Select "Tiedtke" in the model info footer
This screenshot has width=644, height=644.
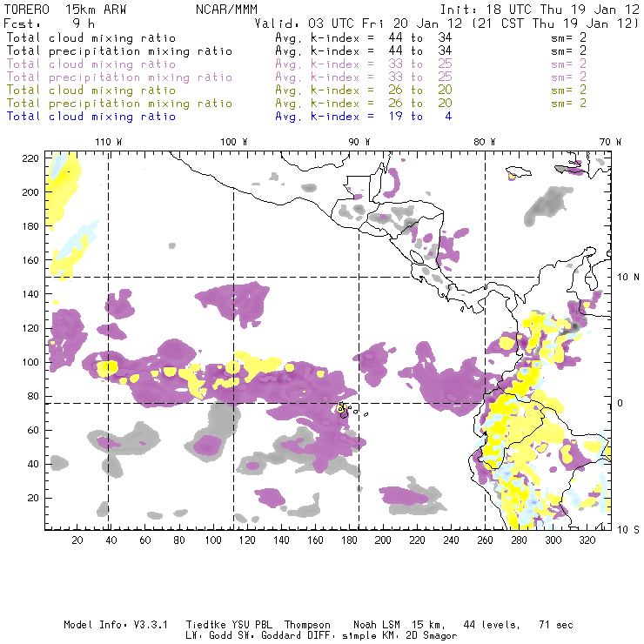(x=206, y=625)
